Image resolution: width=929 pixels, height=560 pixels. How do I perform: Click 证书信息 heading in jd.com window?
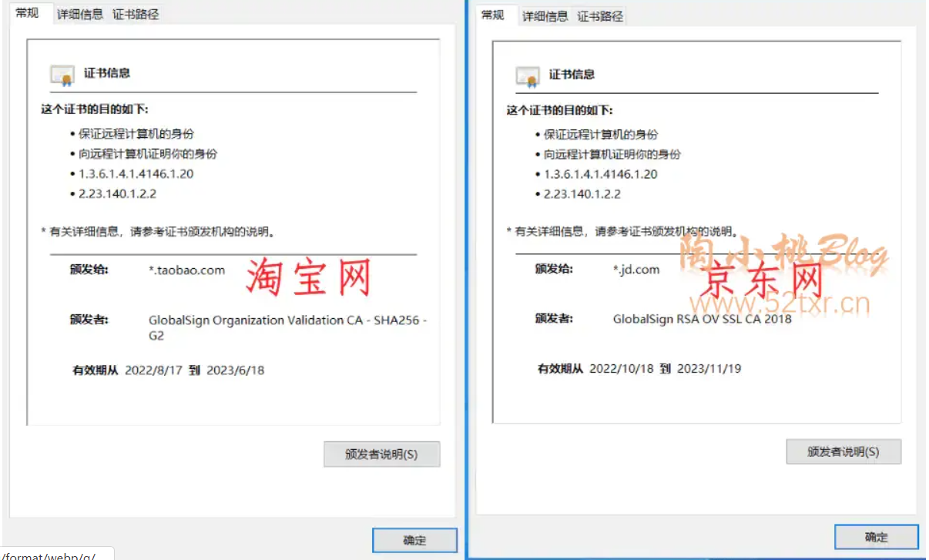click(x=572, y=75)
